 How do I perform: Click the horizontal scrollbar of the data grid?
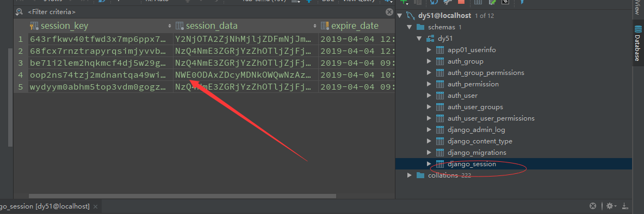coord(182,197)
